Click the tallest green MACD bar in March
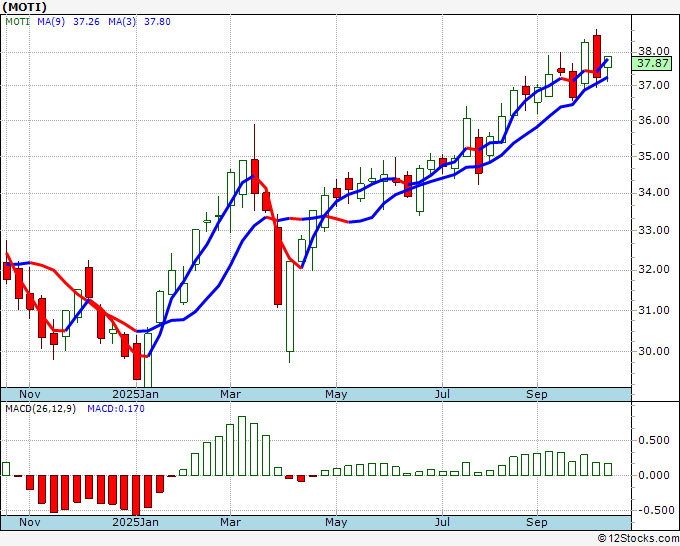The height and width of the screenshot is (546, 680). tap(242, 446)
